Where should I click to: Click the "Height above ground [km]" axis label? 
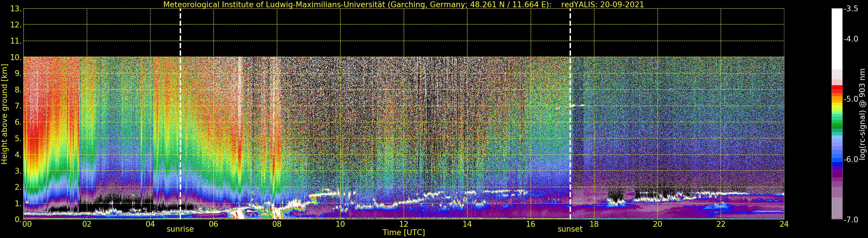tap(4, 114)
